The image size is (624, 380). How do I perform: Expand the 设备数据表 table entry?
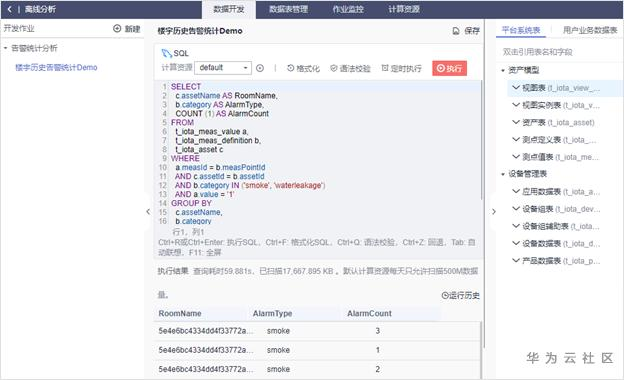click(x=516, y=243)
